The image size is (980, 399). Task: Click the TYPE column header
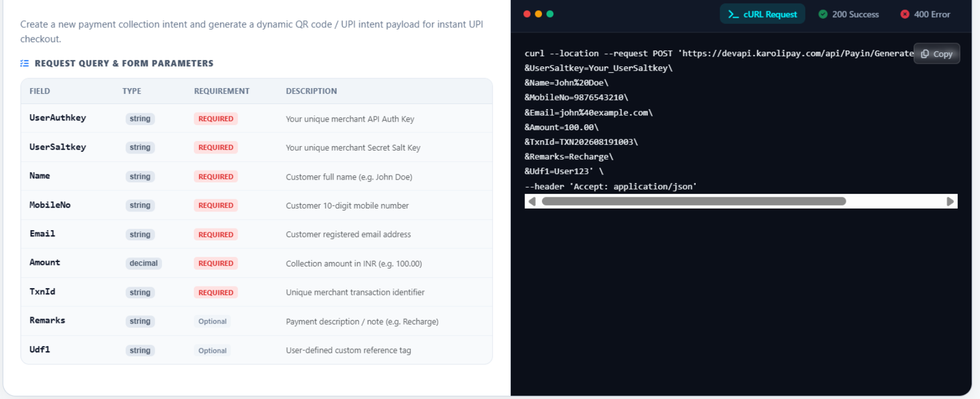pyautogui.click(x=131, y=91)
